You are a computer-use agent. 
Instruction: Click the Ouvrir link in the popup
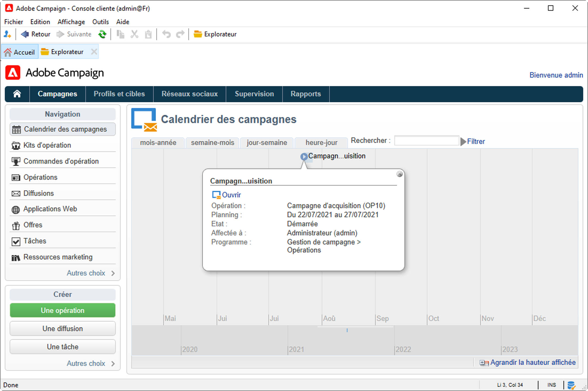pos(231,195)
